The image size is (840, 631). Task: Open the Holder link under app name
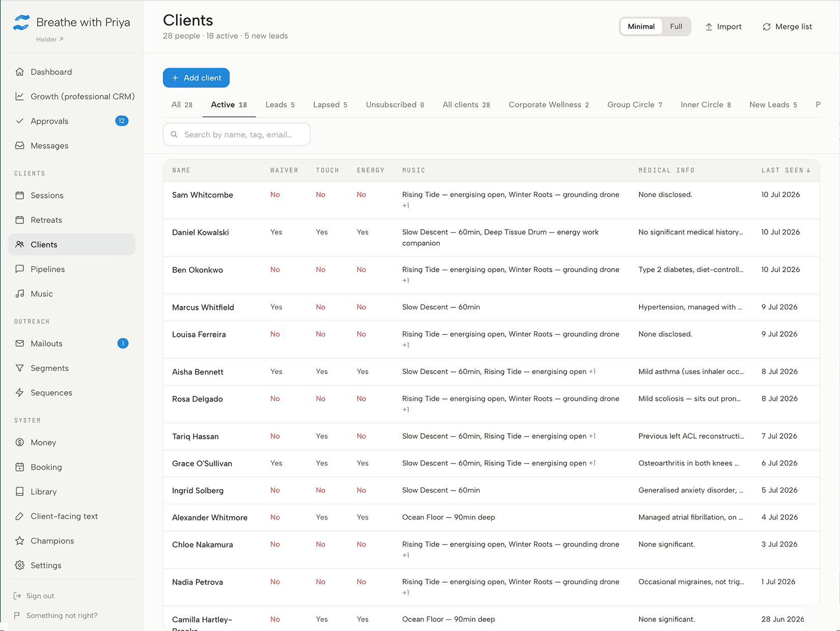[49, 39]
